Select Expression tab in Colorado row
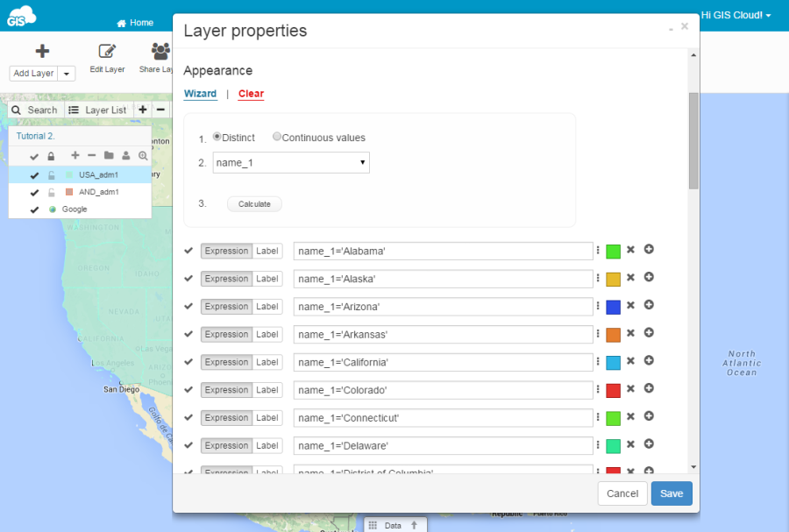This screenshot has height=532, width=789. pyautogui.click(x=226, y=390)
